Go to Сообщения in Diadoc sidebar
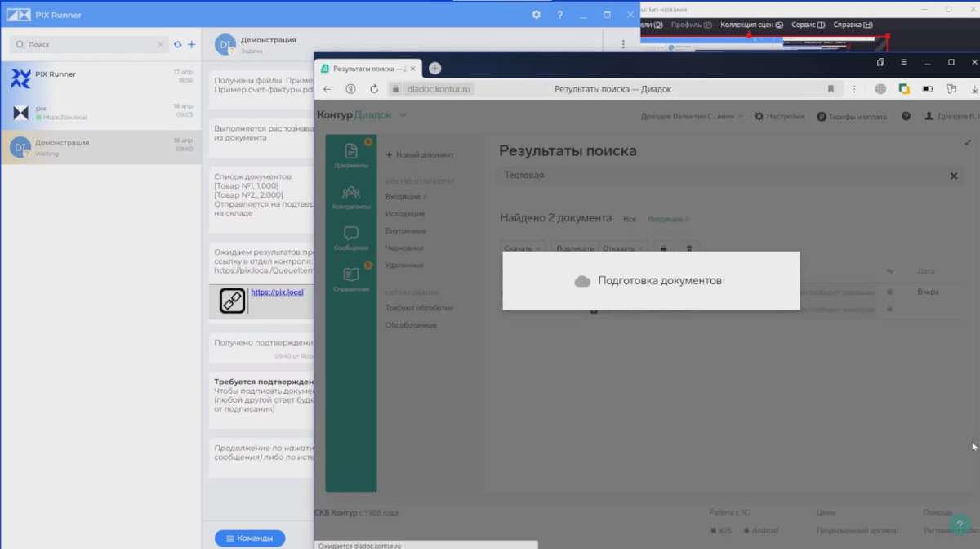Screen dimensions: 980x549 coord(350,239)
